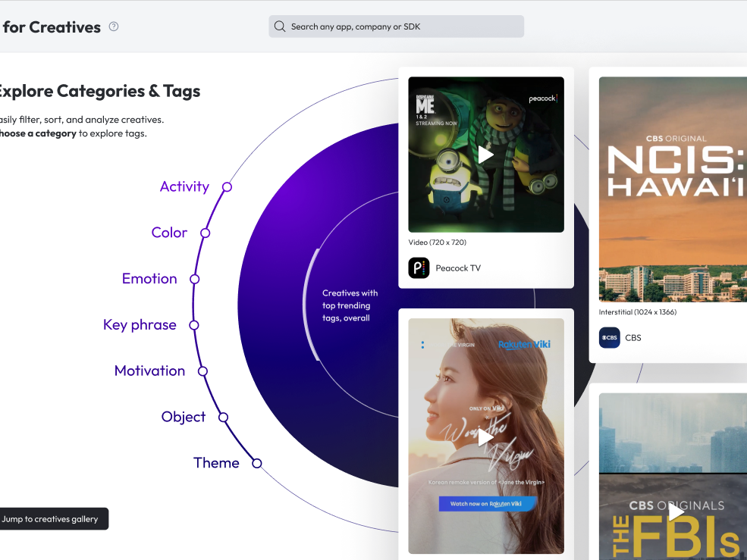The width and height of the screenshot is (747, 560).
Task: Click the Motivation node circle on the arc
Action: click(x=203, y=371)
